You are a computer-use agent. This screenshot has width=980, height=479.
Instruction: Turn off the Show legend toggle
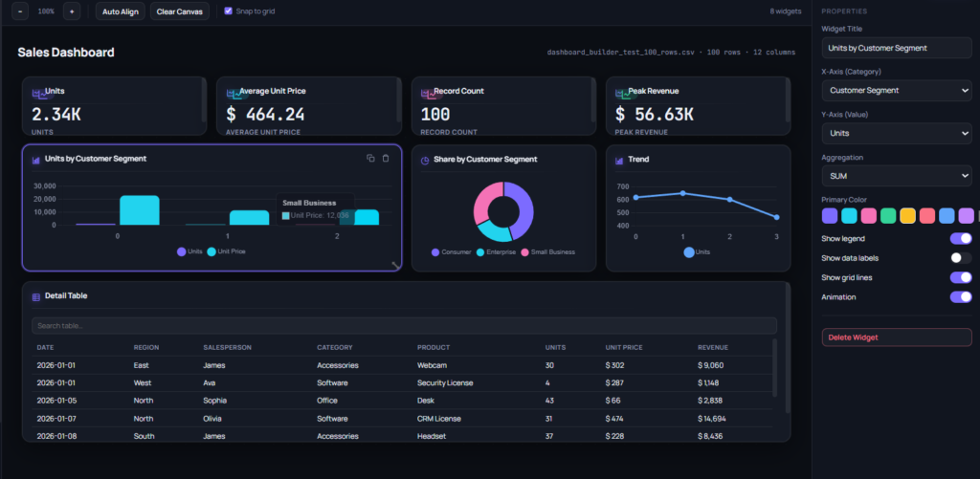click(961, 238)
